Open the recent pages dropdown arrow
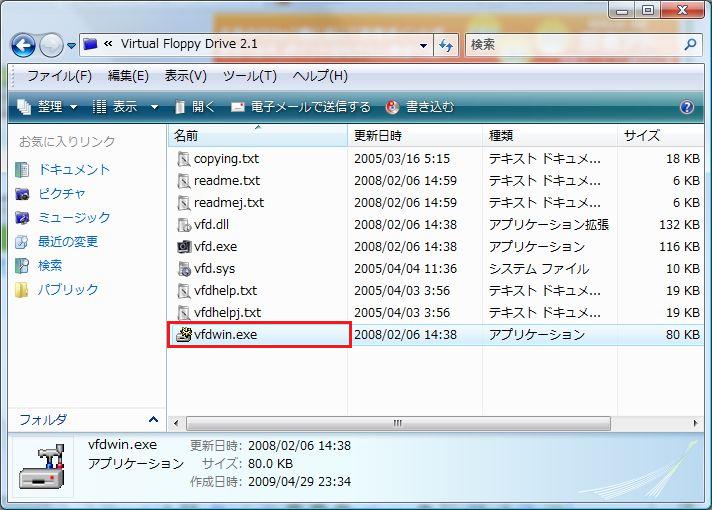 (x=71, y=45)
